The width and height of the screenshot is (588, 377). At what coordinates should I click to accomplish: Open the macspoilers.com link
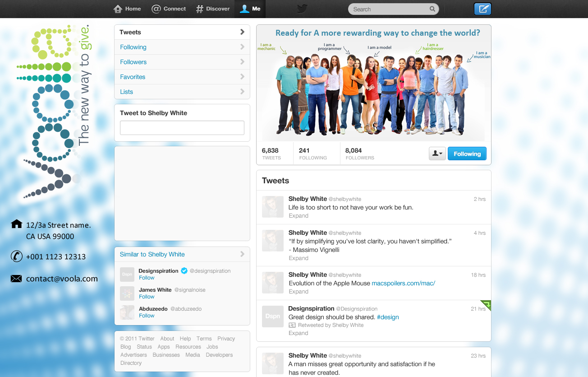coord(403,283)
